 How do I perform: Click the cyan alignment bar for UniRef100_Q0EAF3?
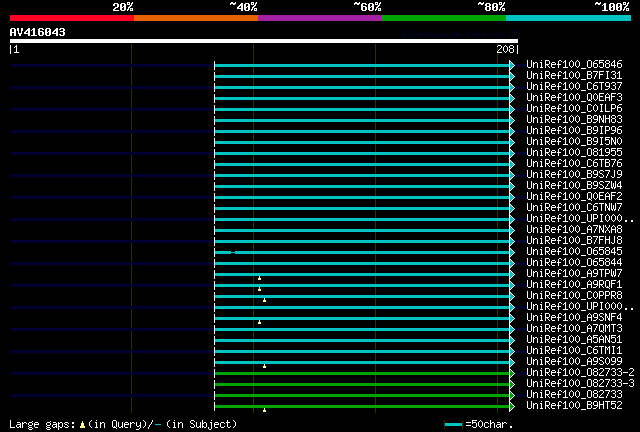[362, 98]
